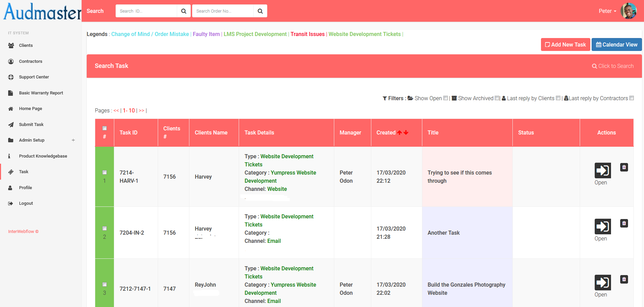Check the Last reply by Contractors box
The width and height of the screenshot is (644, 307).
[631, 98]
